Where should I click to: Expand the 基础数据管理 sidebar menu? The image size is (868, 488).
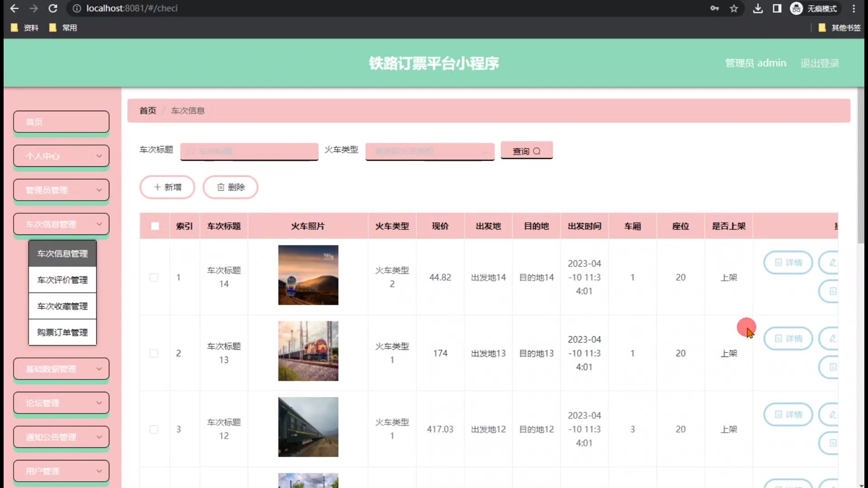[61, 369]
